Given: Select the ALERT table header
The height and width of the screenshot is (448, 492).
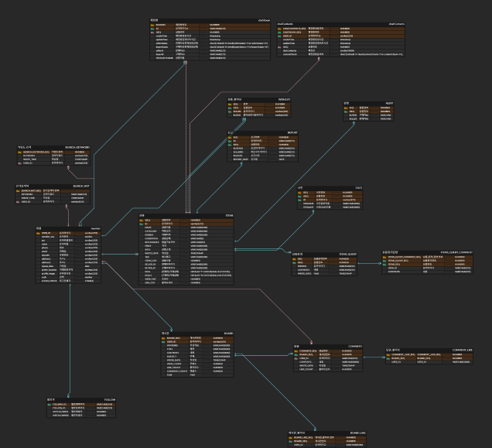Looking at the screenshot, I should point(369,104).
